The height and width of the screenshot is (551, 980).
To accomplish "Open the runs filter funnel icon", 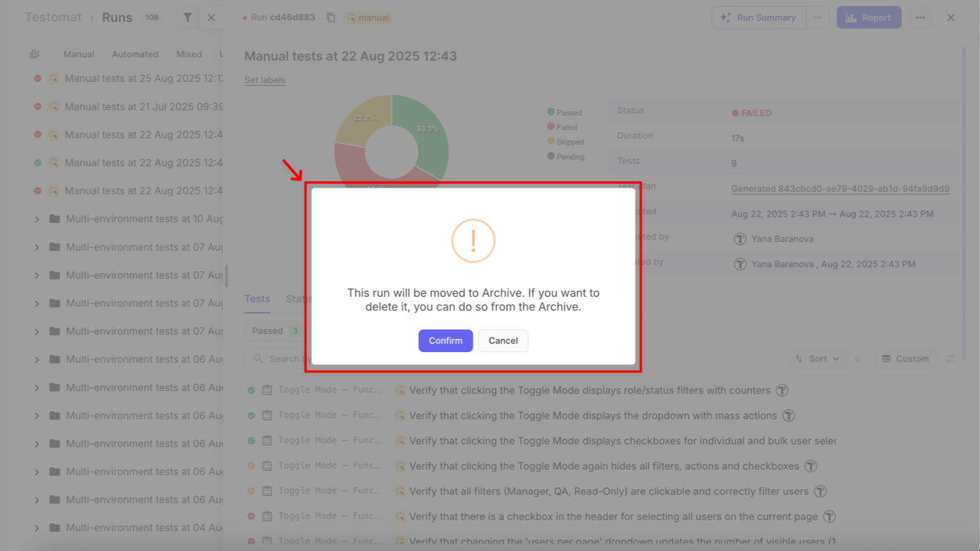I will pos(188,18).
